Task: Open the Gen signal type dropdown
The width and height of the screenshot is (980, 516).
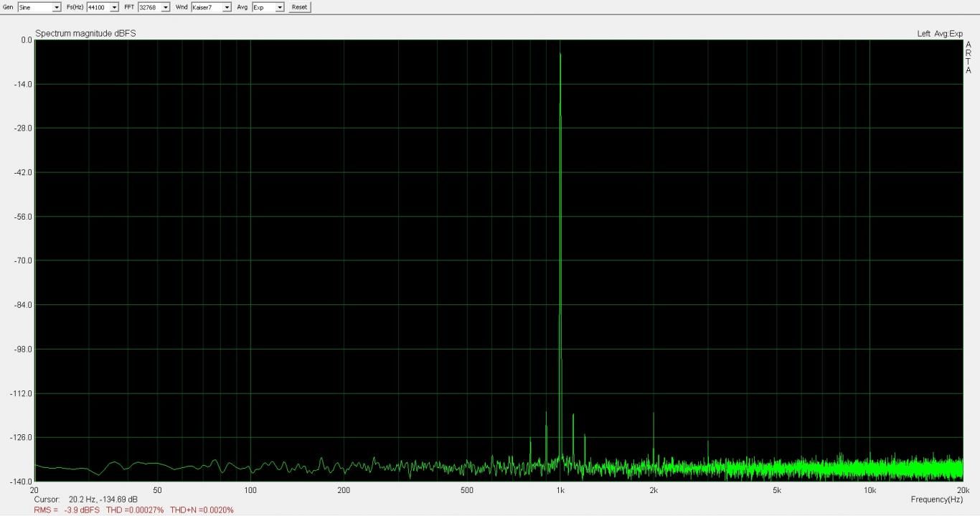Action: tap(39, 6)
